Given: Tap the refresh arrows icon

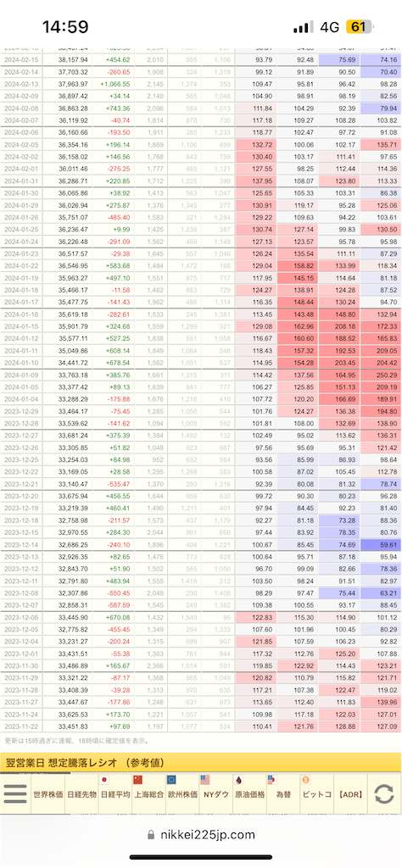Looking at the screenshot, I should (383, 793).
